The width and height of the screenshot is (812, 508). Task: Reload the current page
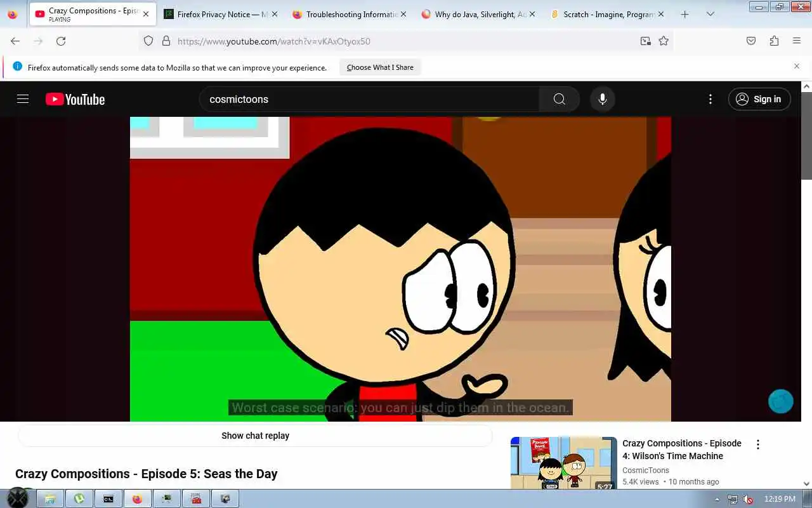coord(61,41)
